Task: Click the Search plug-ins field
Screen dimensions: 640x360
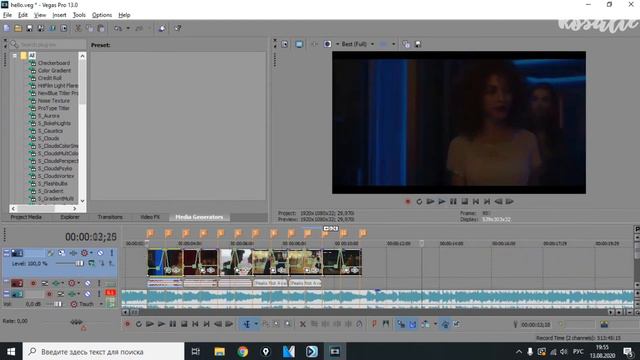Action: pyautogui.click(x=48, y=44)
